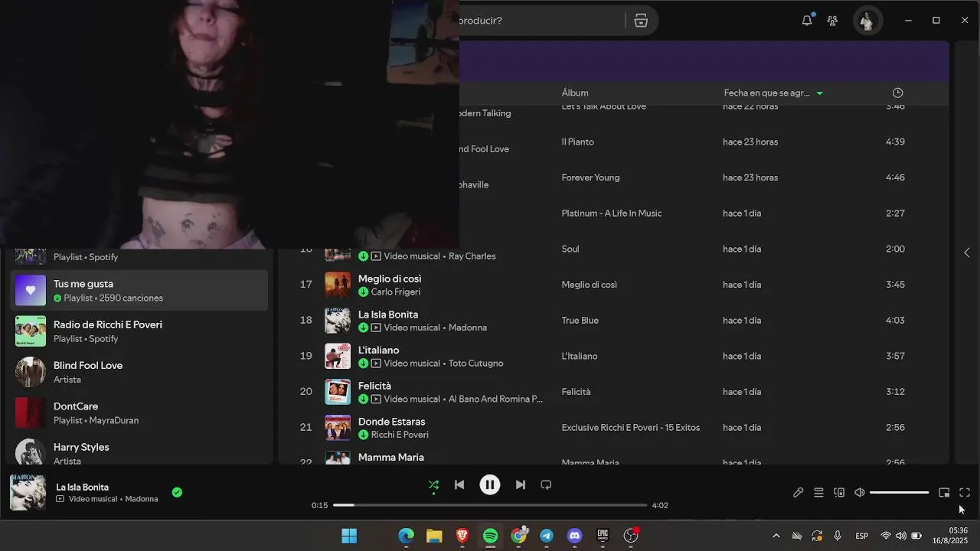The image size is (980, 551).
Task: Skip to the previous track
Action: (459, 484)
